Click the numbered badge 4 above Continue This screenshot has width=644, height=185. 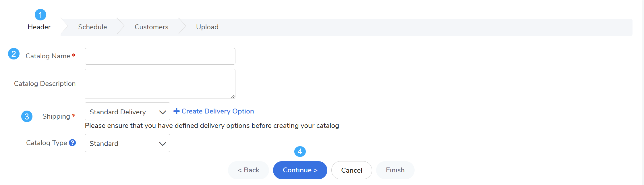pyautogui.click(x=300, y=151)
